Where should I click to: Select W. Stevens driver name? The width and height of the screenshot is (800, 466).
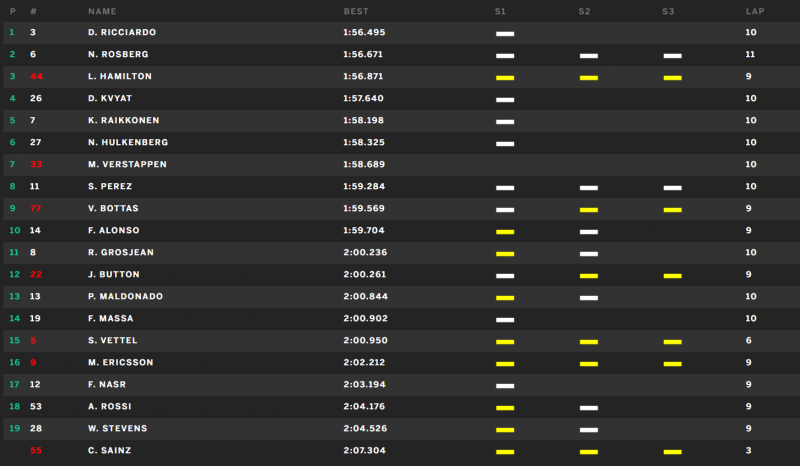[x=117, y=428]
